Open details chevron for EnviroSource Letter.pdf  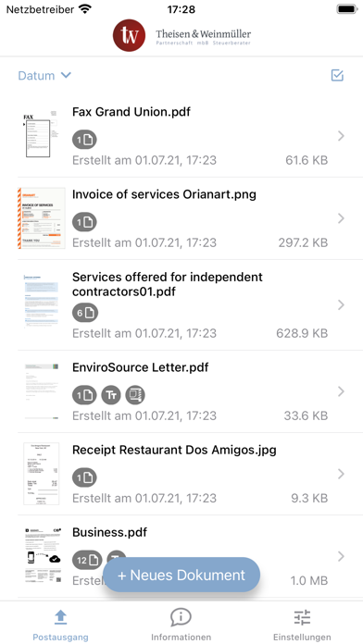[341, 391]
